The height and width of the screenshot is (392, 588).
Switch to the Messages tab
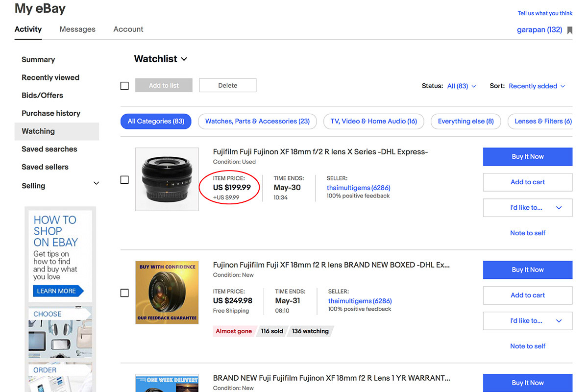coord(77,29)
